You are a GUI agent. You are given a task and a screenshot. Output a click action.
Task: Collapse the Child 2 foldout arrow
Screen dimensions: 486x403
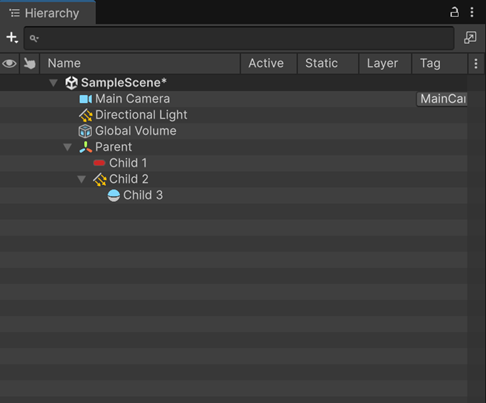82,179
